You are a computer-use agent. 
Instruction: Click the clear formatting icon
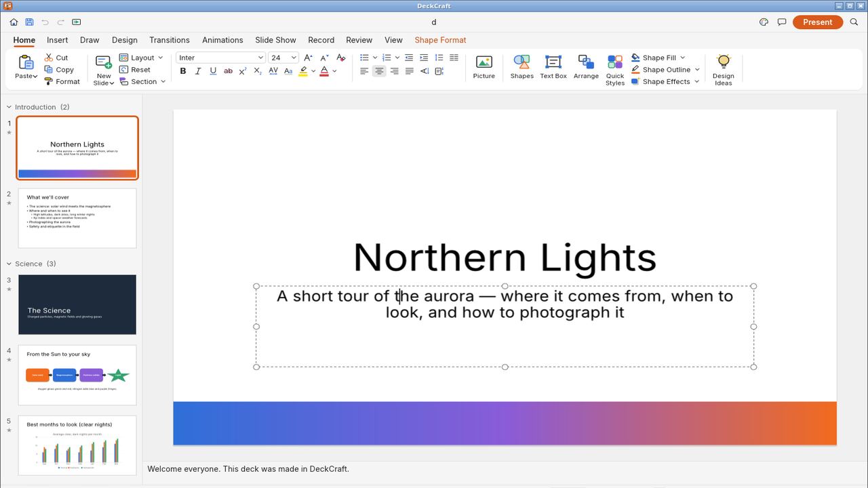pyautogui.click(x=341, y=58)
